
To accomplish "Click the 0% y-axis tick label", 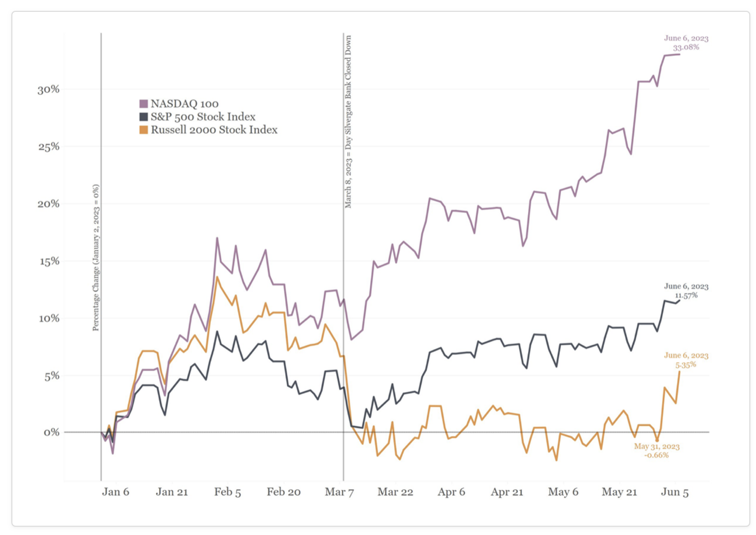I will (x=51, y=432).
